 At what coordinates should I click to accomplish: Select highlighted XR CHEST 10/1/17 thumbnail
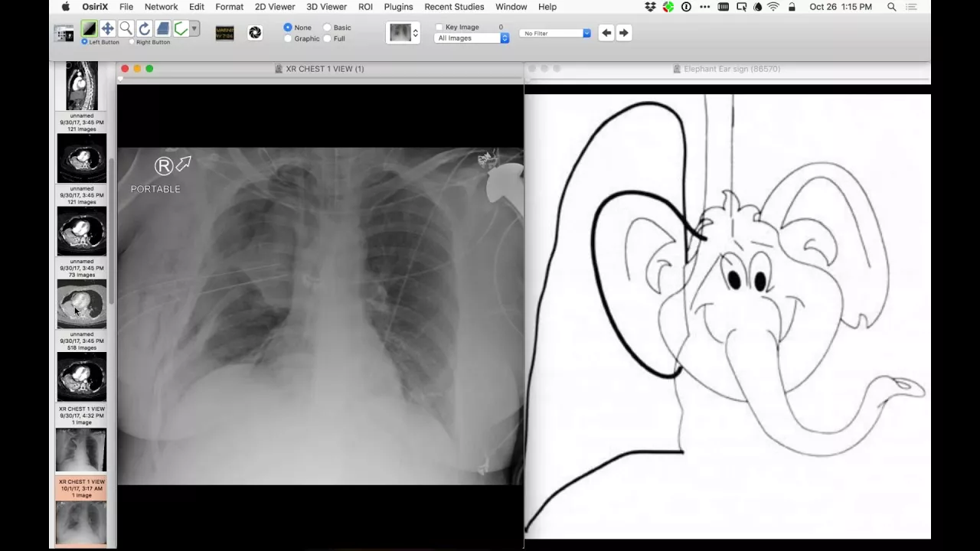click(x=81, y=522)
